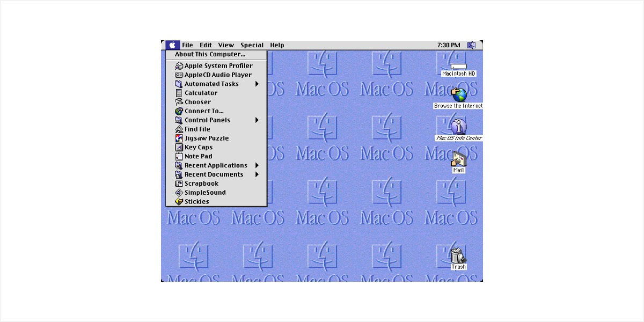Open the File menu
Image resolution: width=644 pixels, height=322 pixels.
187,45
